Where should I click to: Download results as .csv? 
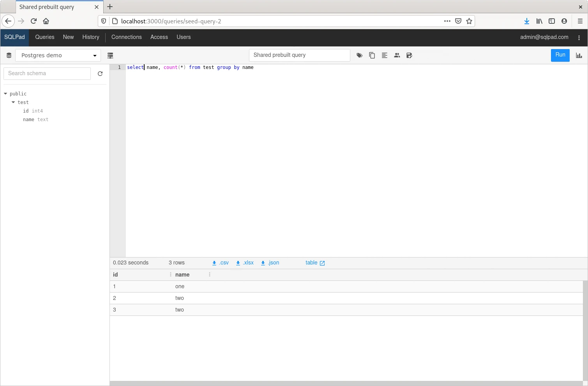pos(221,263)
